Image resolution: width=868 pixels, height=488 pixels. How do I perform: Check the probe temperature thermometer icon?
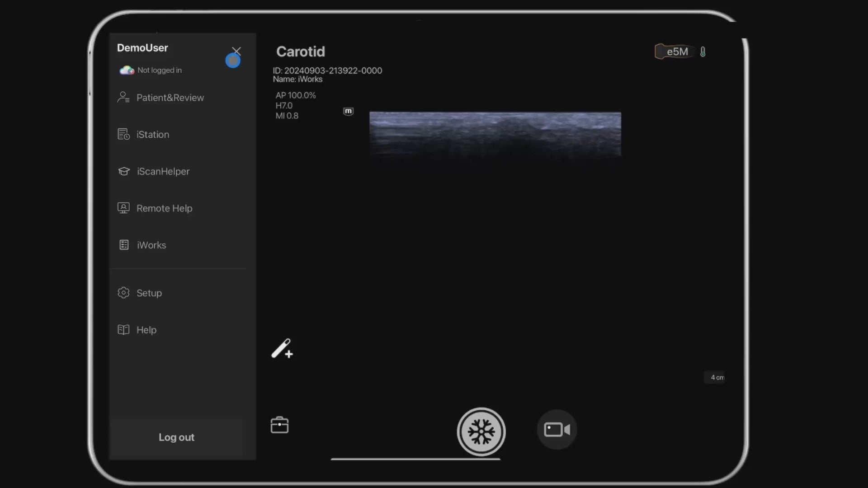click(x=703, y=52)
